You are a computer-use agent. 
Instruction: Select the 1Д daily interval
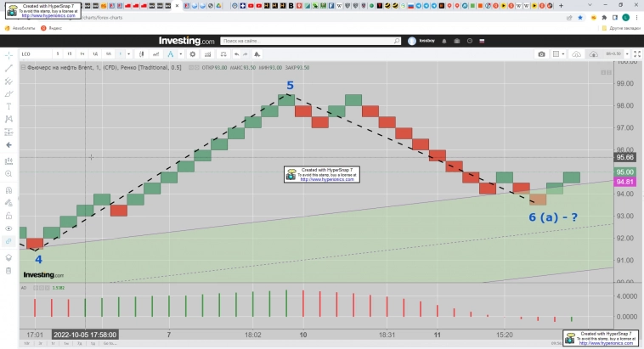[x=95, y=53]
